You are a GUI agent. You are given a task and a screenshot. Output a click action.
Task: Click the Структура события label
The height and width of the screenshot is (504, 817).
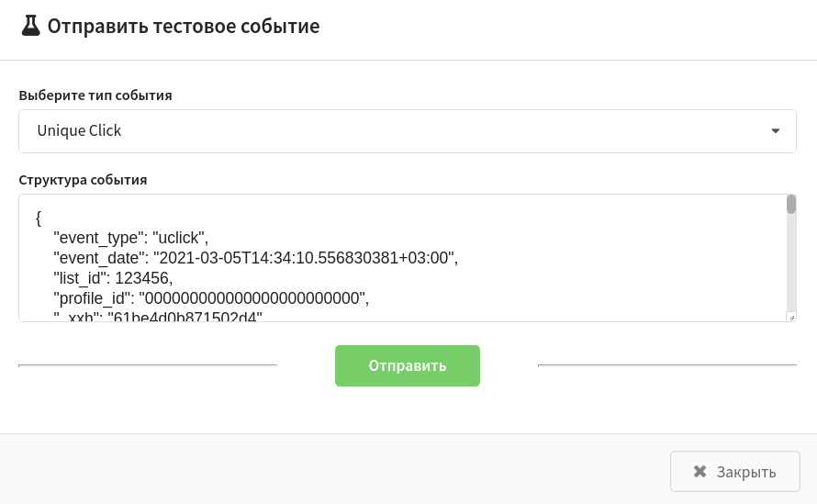pos(83,180)
